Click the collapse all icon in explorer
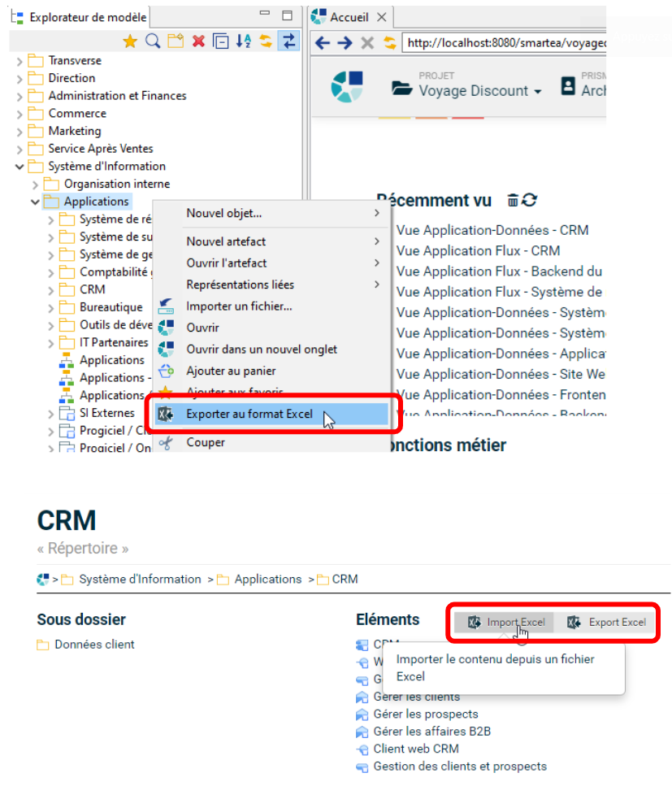 pyautogui.click(x=220, y=42)
